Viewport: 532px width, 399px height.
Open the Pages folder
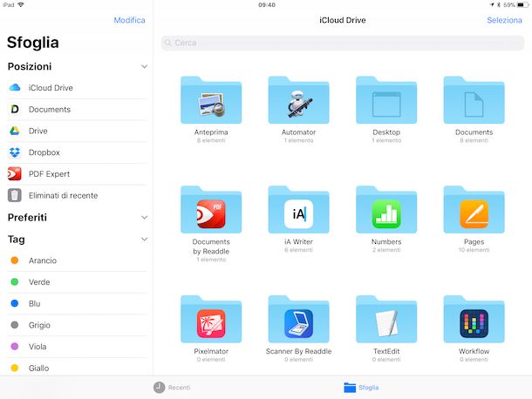474,210
